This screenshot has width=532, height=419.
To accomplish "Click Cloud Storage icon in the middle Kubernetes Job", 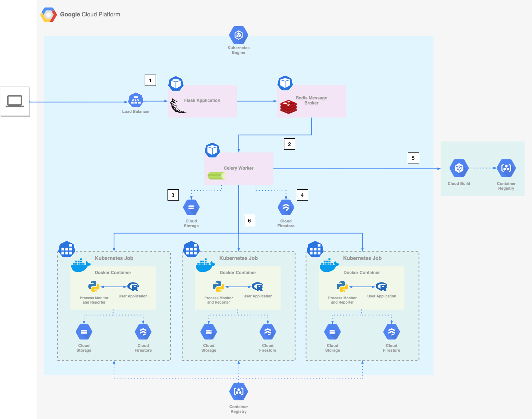I will [x=209, y=332].
